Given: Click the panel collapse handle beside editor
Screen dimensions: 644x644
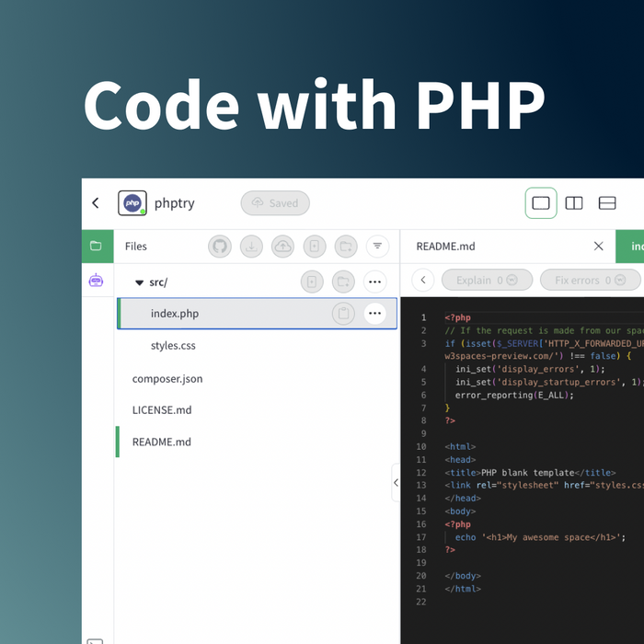Looking at the screenshot, I should coord(396,482).
